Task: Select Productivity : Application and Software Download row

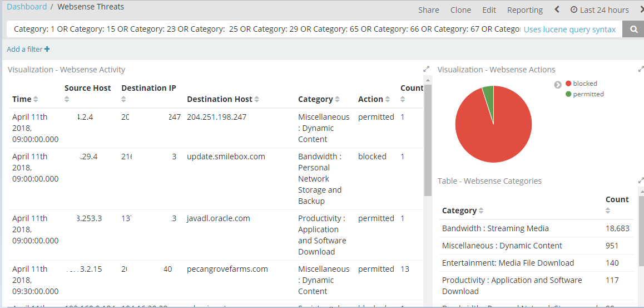Action: [x=536, y=285]
